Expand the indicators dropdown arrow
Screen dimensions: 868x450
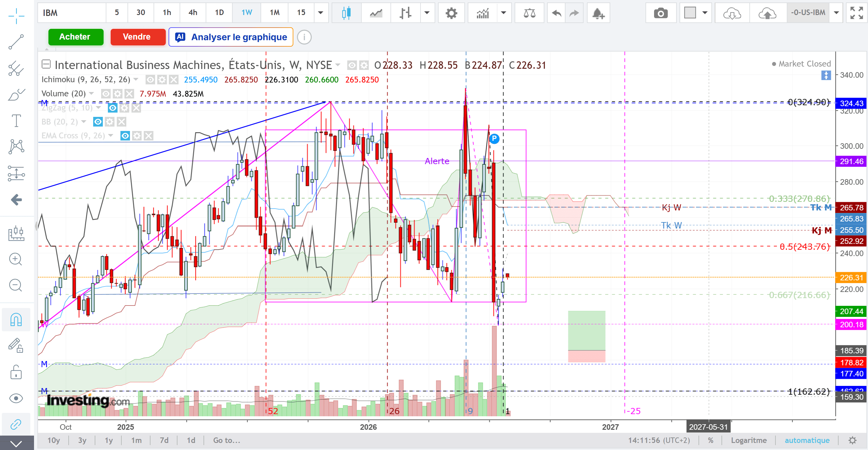click(504, 13)
